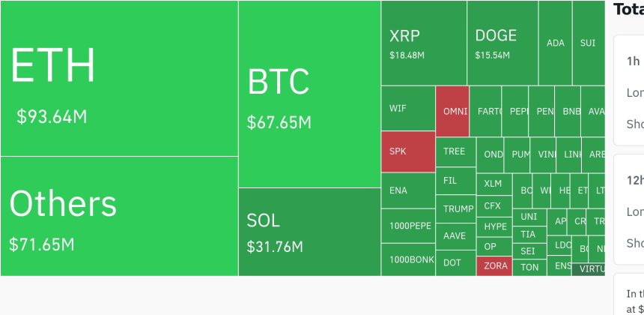Click the ENA tile

tap(407, 190)
